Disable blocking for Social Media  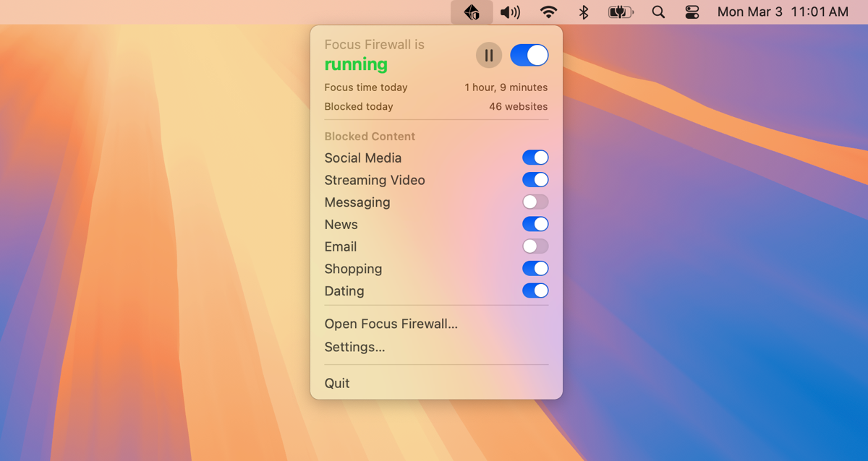[x=535, y=158]
